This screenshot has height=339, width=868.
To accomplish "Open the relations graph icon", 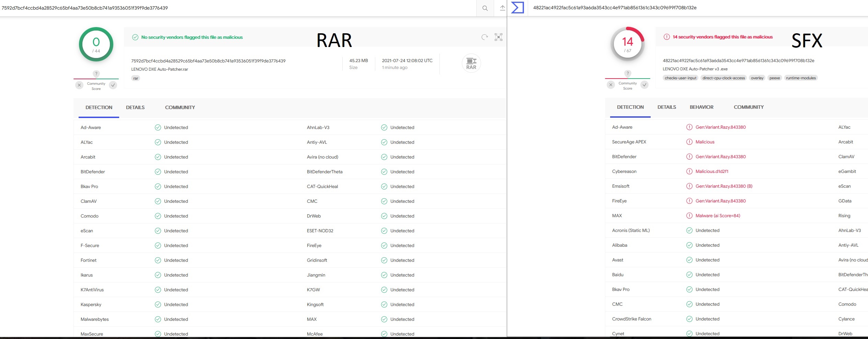I will click(498, 37).
